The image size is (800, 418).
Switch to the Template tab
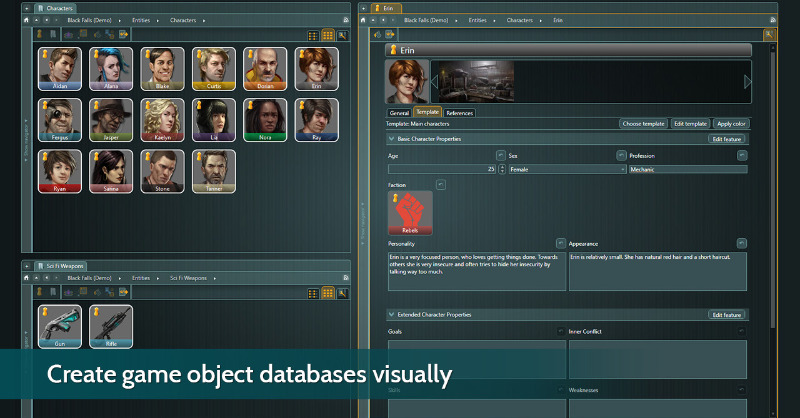428,112
